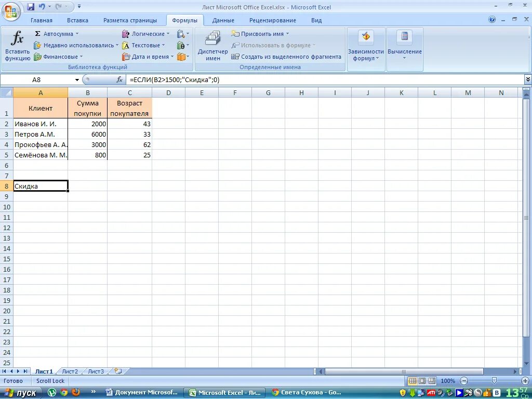This screenshot has height=399, width=532.
Task: Open the Customize Quick Access Toolbar dropdown
Action: coord(79,6)
